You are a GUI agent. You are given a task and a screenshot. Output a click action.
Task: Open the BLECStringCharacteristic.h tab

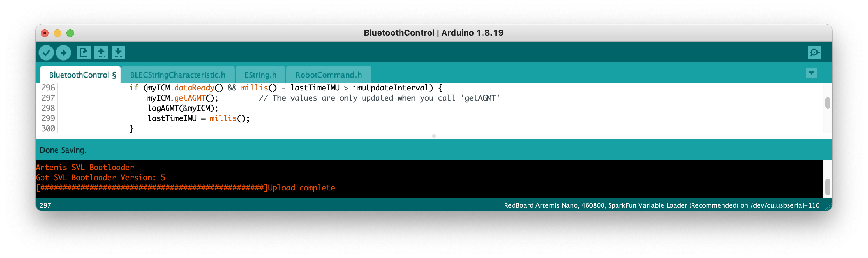[177, 75]
